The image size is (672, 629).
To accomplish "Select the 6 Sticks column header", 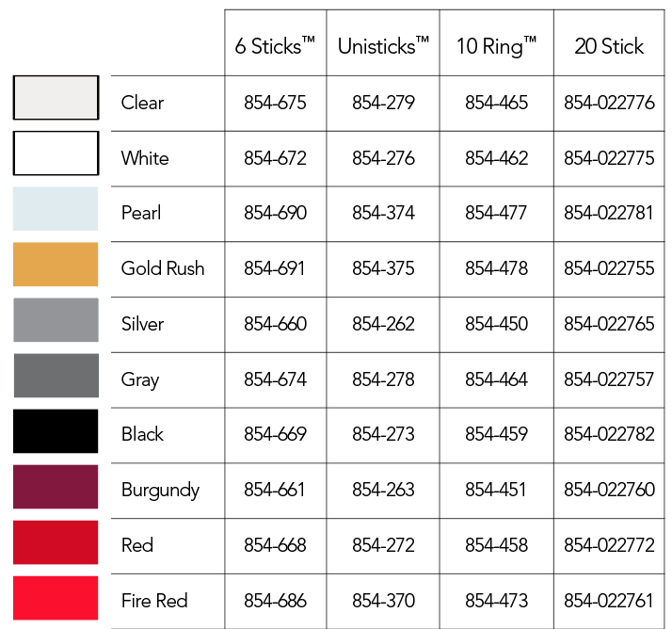I will tap(275, 45).
